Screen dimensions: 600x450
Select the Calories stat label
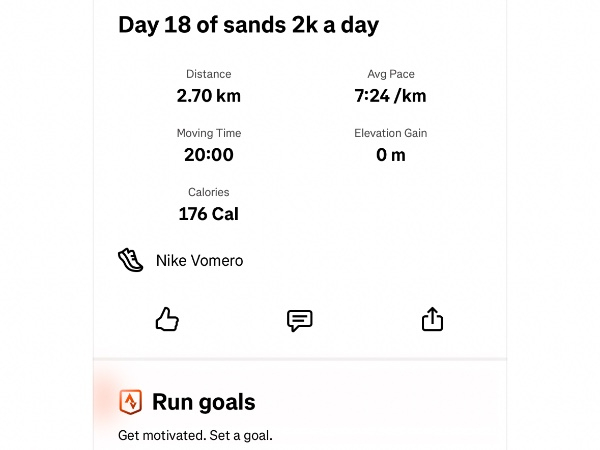pyautogui.click(x=208, y=192)
